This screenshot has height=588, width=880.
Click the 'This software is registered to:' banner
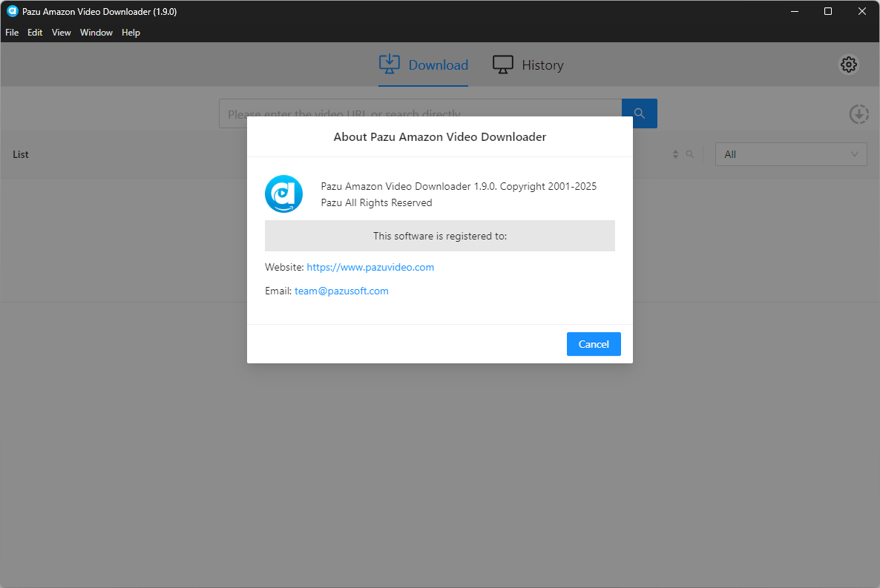tap(440, 236)
